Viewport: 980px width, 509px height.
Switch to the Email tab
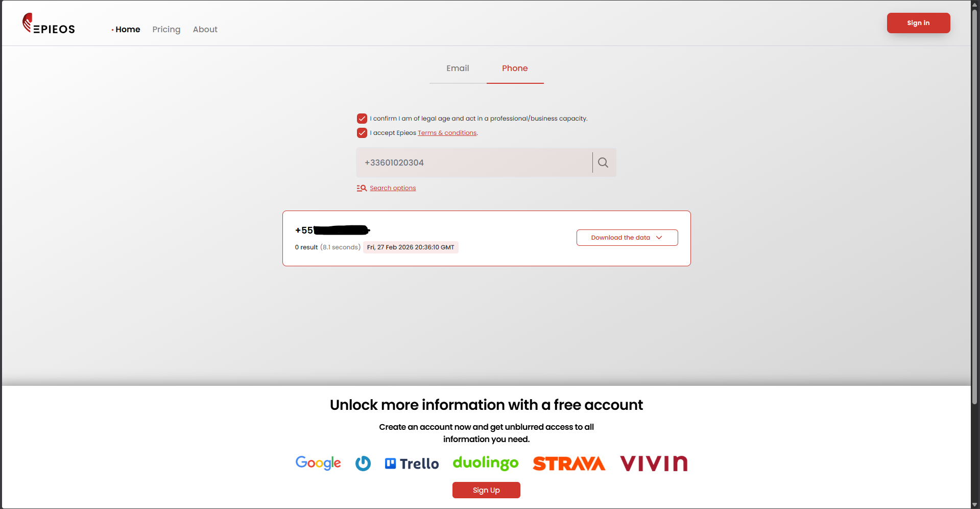click(x=458, y=68)
